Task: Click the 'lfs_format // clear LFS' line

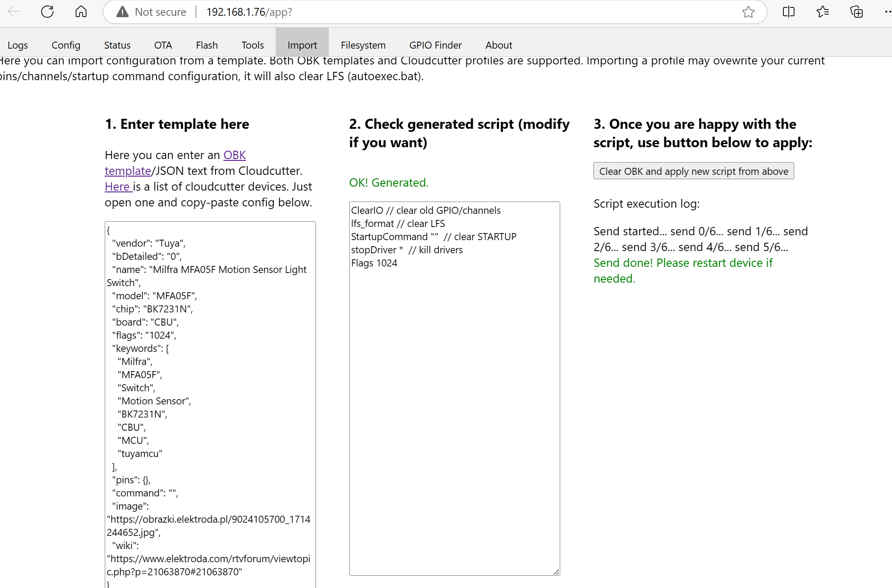Action: (398, 223)
